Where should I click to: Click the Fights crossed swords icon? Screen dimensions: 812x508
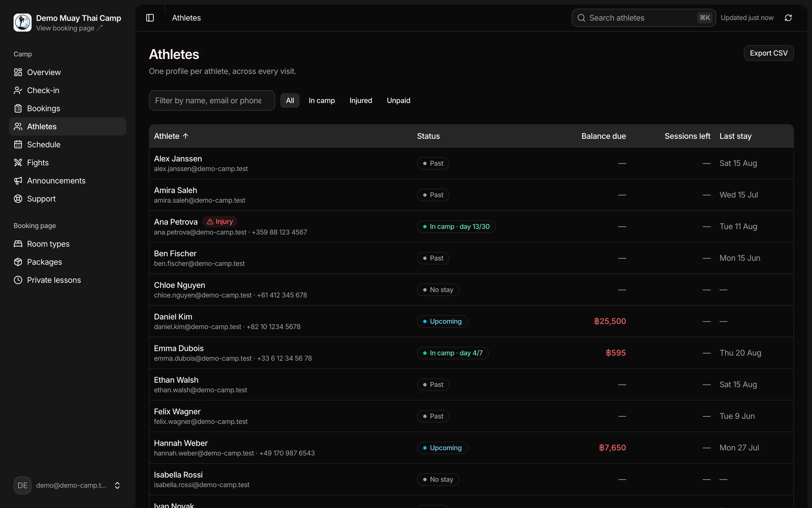coord(18,163)
